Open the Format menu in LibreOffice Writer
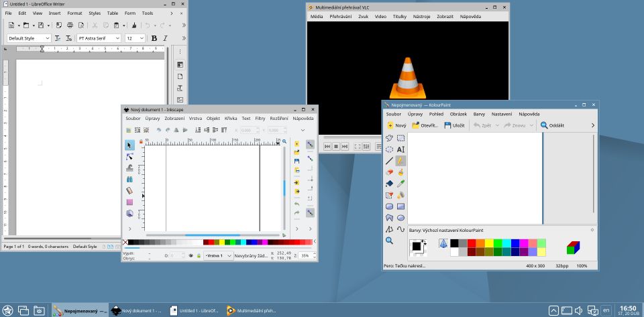644x317 pixels. (74, 13)
